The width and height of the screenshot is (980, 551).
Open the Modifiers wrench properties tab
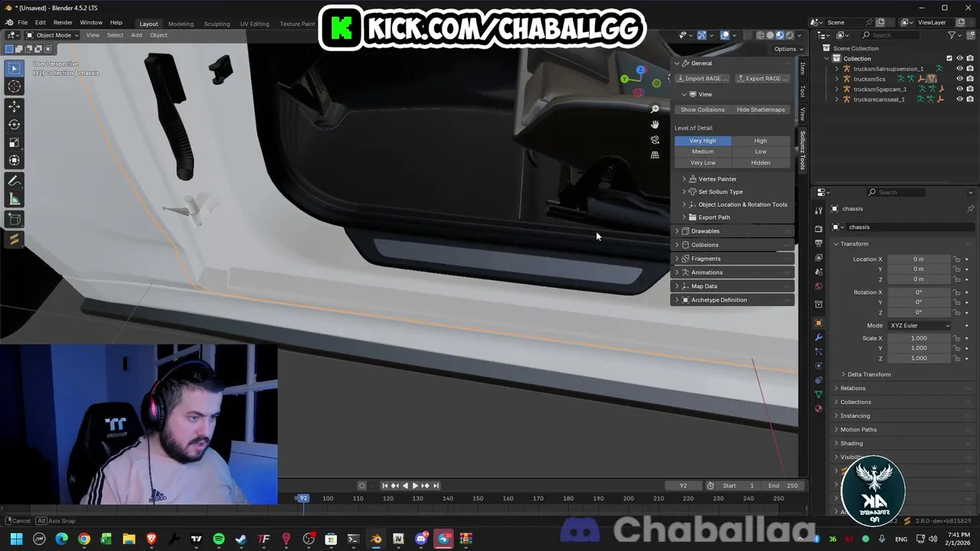coord(818,337)
